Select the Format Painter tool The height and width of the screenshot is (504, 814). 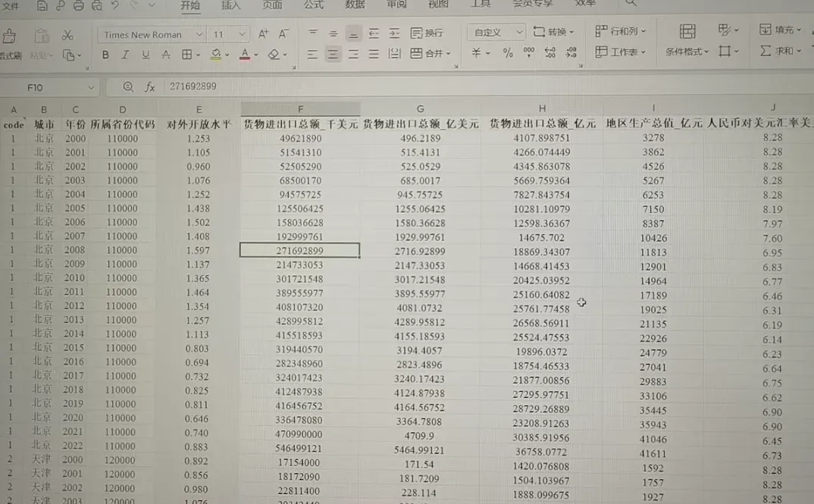pyautogui.click(x=11, y=35)
